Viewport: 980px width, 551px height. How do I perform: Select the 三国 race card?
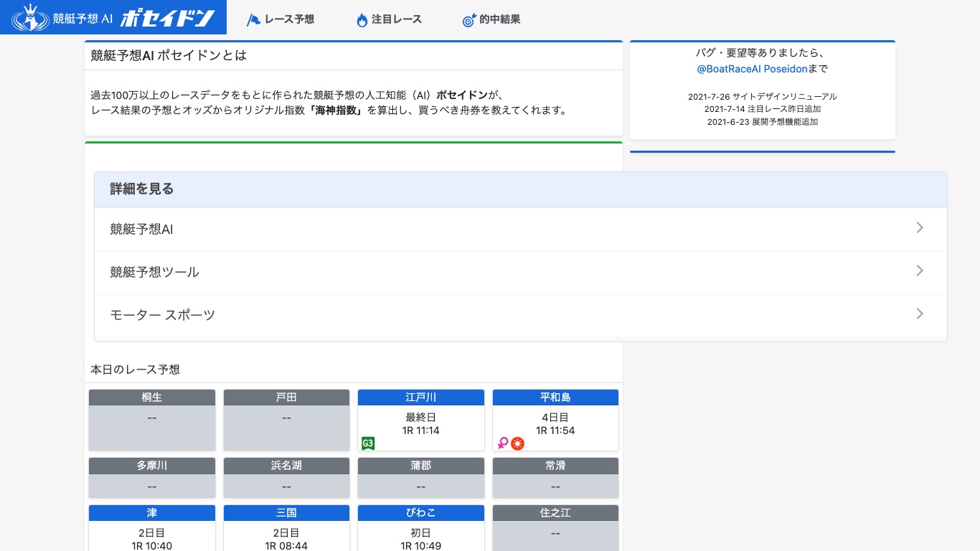coord(286,528)
